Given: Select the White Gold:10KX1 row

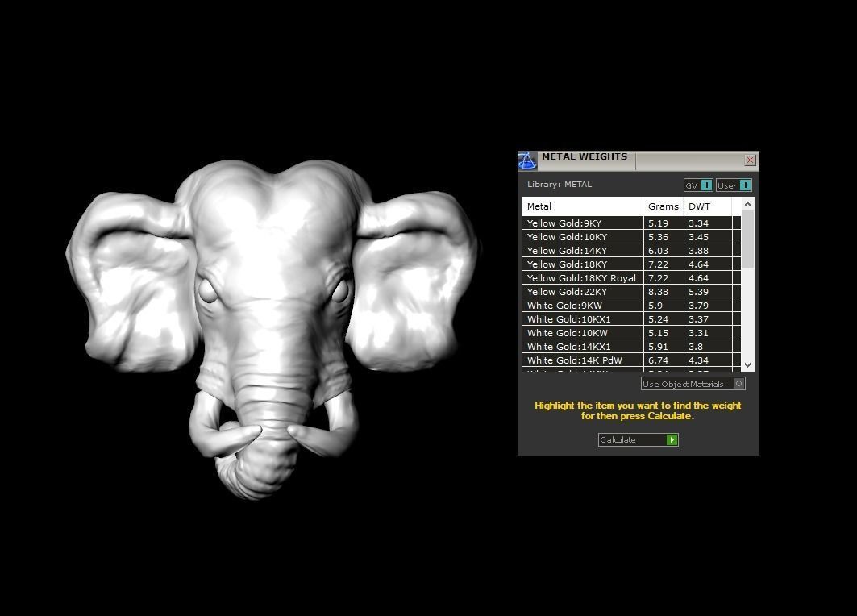Looking at the screenshot, I should pos(631,318).
